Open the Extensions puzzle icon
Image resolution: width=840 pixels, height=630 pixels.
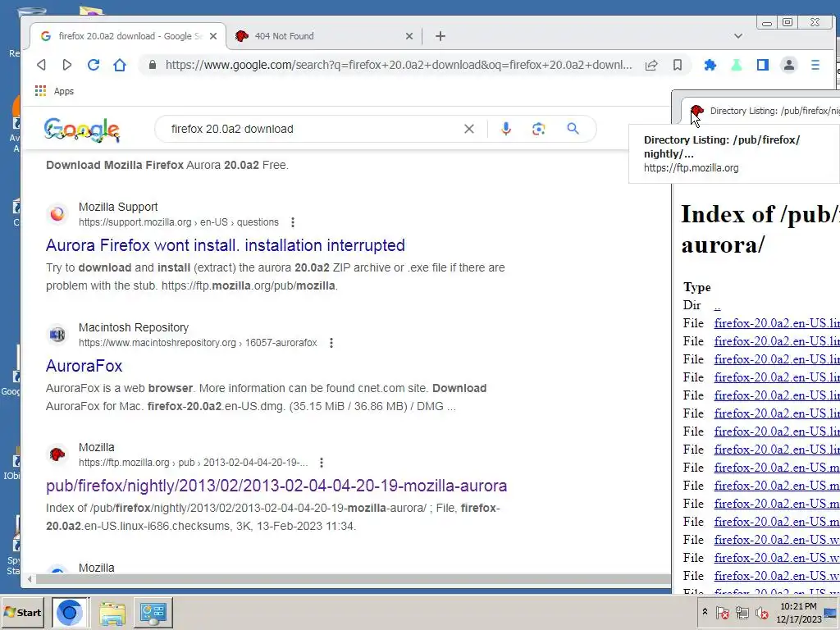click(710, 65)
